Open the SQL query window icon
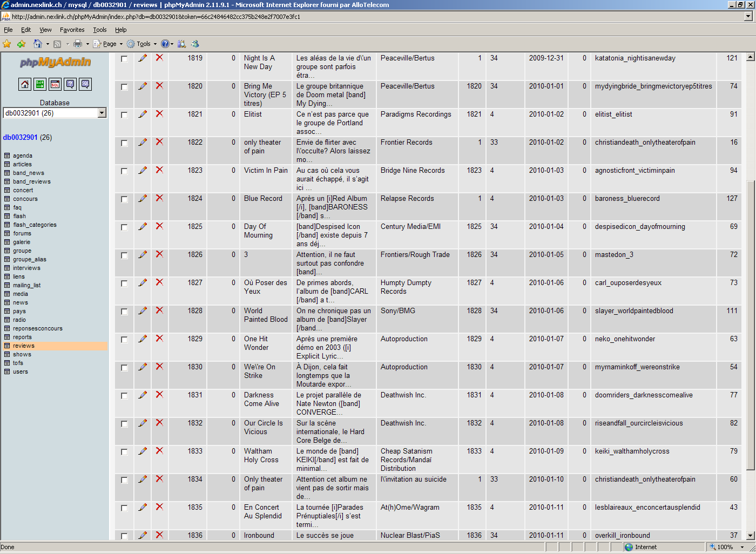Image resolution: width=756 pixels, height=554 pixels. tap(55, 84)
